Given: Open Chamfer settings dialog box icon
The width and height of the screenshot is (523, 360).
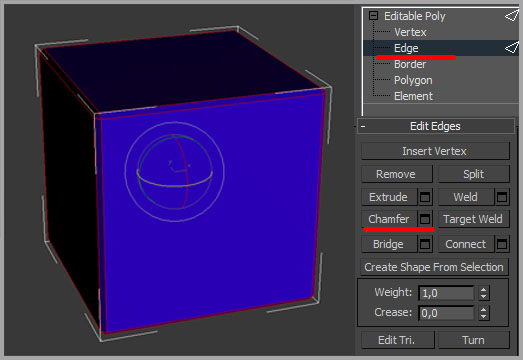Looking at the screenshot, I should pyautogui.click(x=425, y=219).
